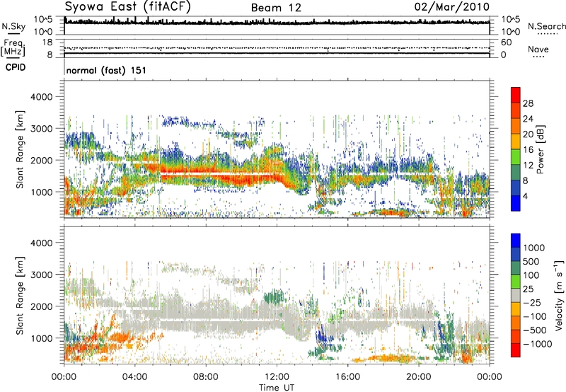Click the 'CPID' label
Viewport: 566px width, 392px height.
pyautogui.click(x=16, y=67)
